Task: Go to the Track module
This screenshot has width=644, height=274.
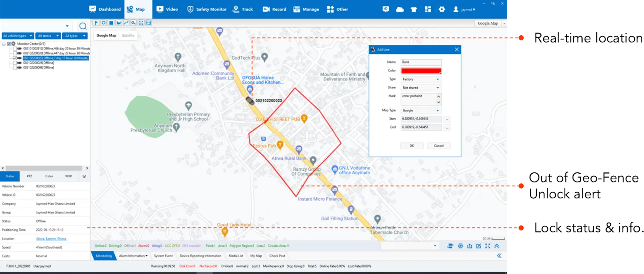Action: click(x=243, y=9)
